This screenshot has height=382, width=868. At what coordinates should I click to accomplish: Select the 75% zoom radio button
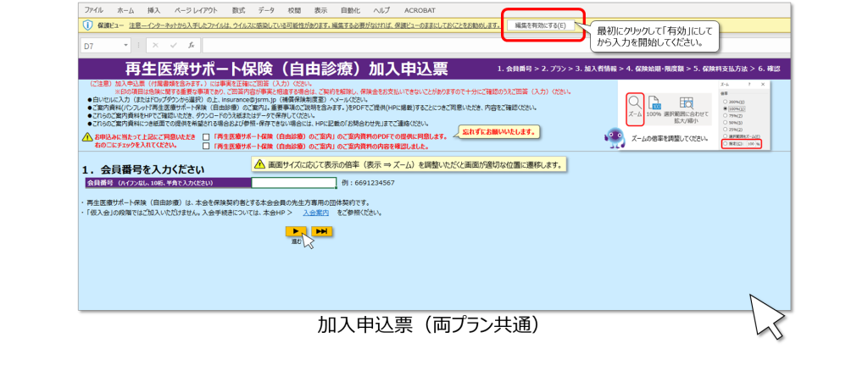(726, 115)
